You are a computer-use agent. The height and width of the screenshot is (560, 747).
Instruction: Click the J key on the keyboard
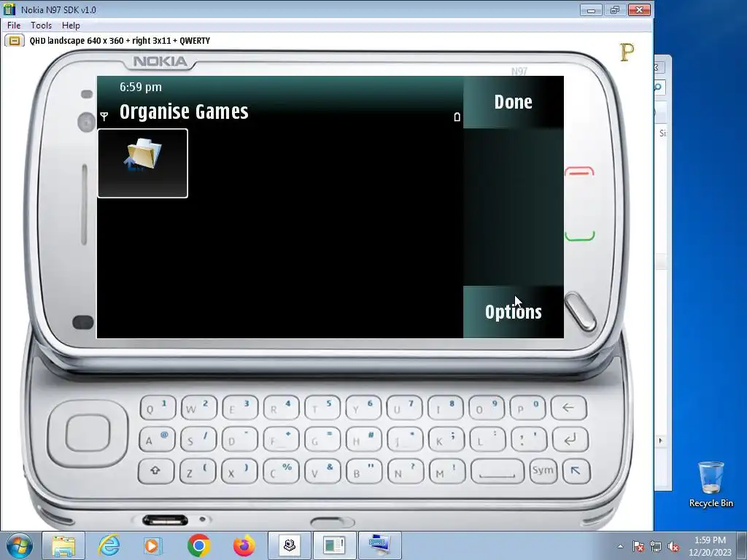click(x=405, y=439)
